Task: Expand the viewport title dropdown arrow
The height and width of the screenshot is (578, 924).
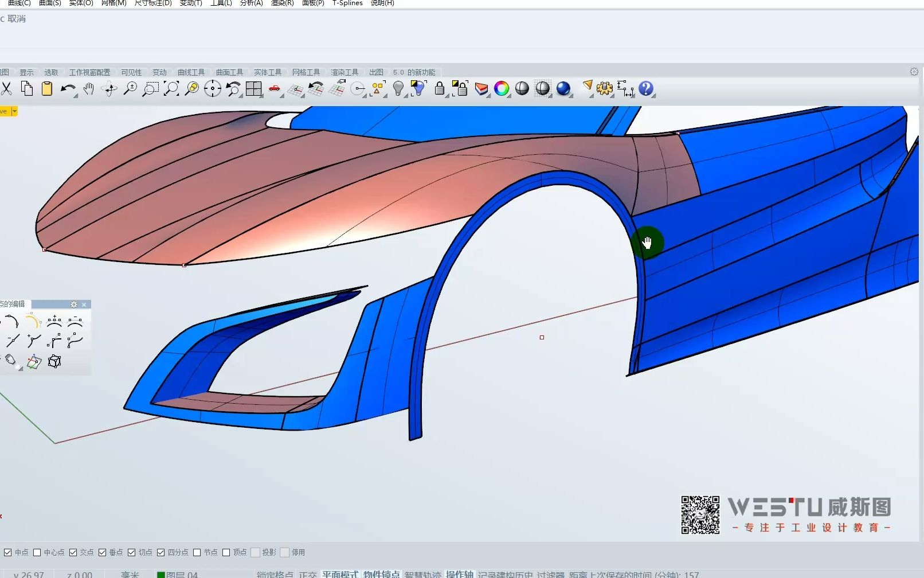Action: [x=14, y=111]
